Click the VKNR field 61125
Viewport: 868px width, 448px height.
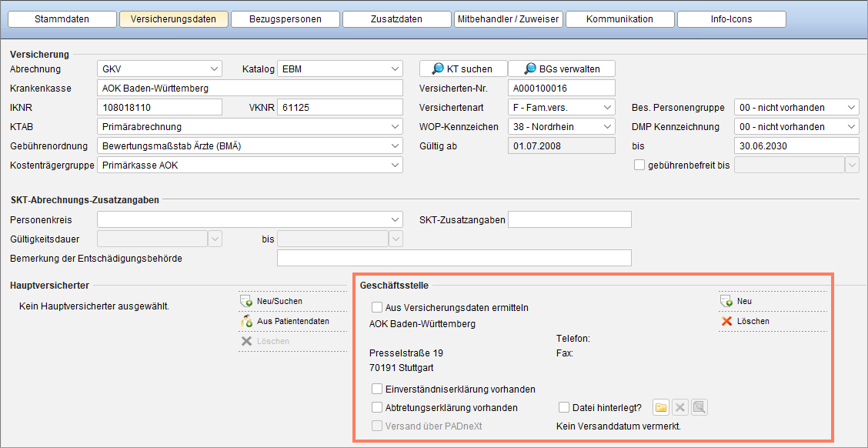(x=340, y=108)
